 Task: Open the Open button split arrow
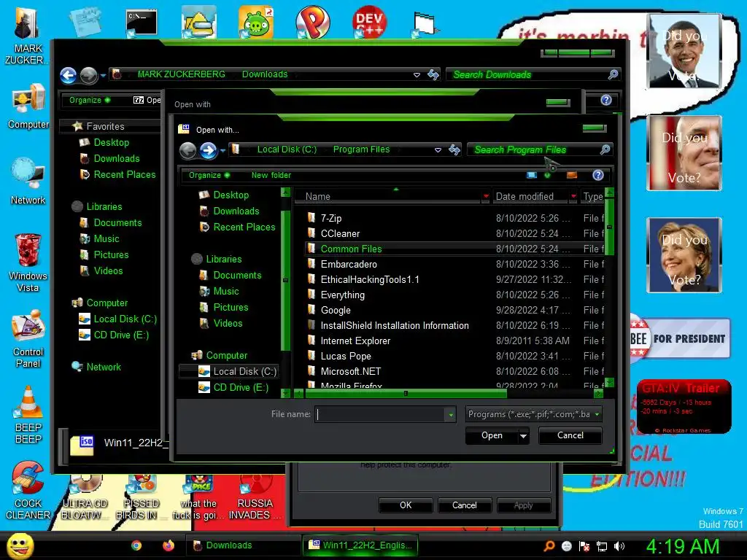click(x=523, y=436)
